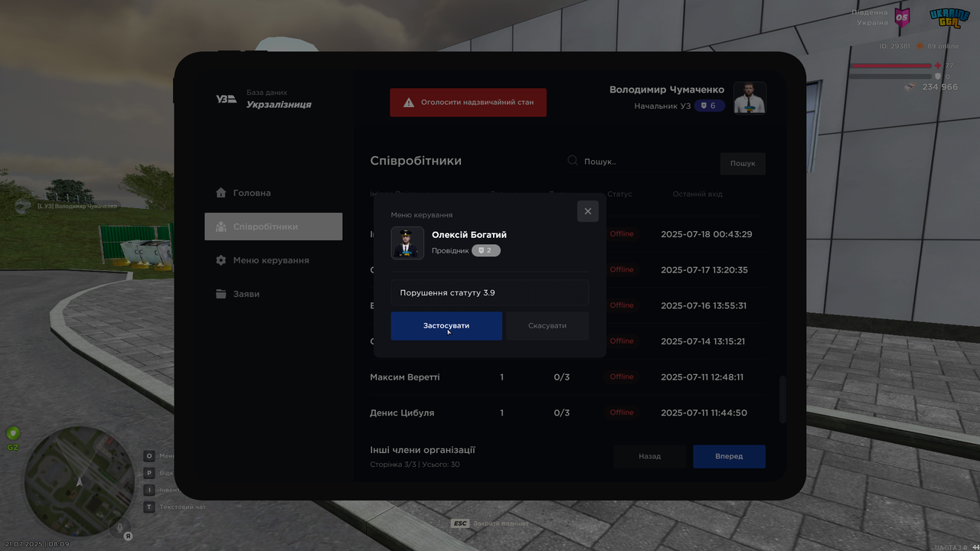980x551 pixels.
Task: Click the circular minimap
Action: click(79, 482)
